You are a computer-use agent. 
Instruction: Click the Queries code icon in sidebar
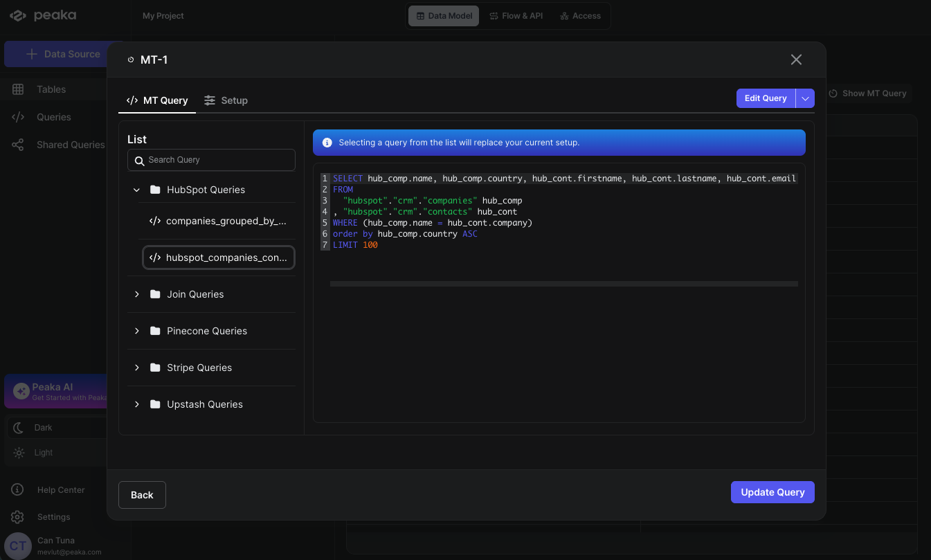[x=18, y=117]
